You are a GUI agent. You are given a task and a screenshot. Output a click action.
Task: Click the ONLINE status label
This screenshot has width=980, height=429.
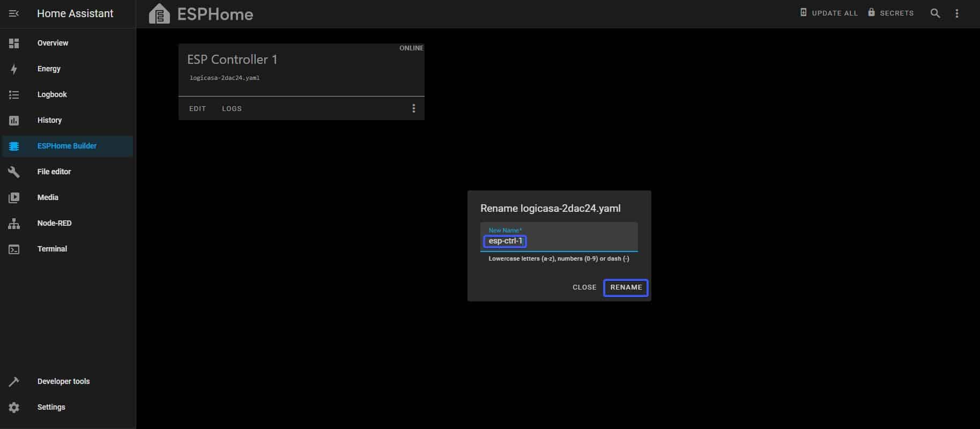(x=411, y=48)
